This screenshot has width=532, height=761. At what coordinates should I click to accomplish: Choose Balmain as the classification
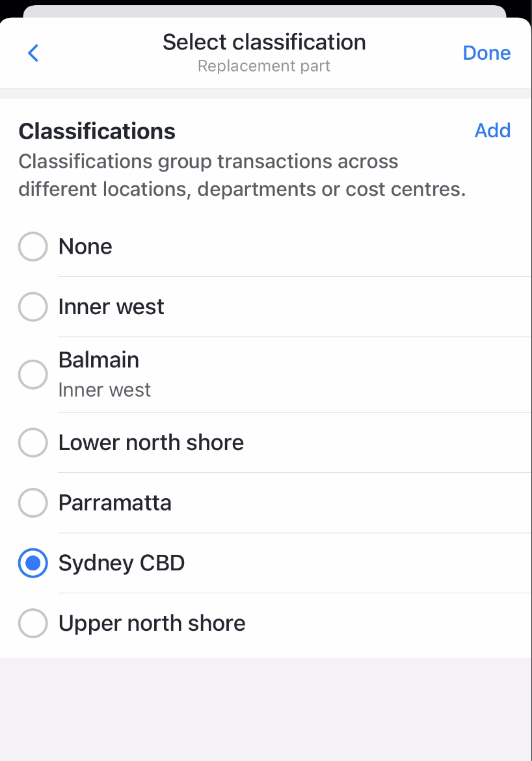(33, 374)
